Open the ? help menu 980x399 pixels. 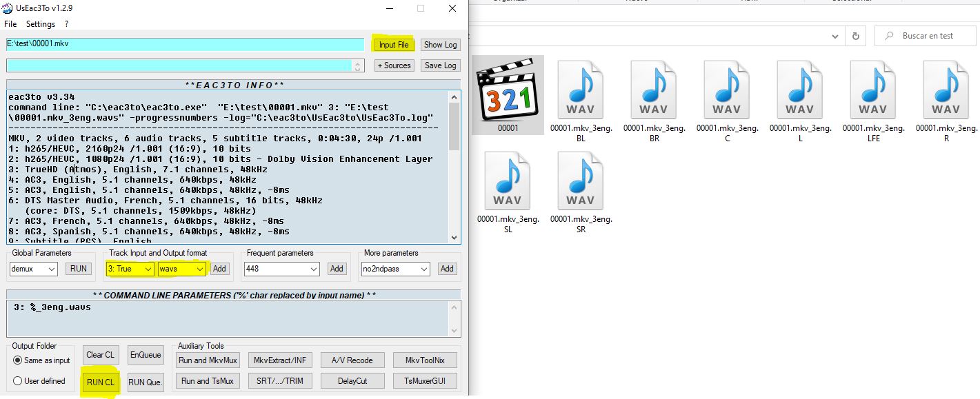pyautogui.click(x=67, y=24)
